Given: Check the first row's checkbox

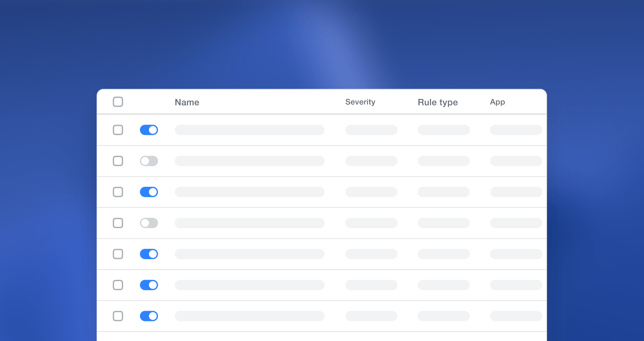Looking at the screenshot, I should point(118,130).
